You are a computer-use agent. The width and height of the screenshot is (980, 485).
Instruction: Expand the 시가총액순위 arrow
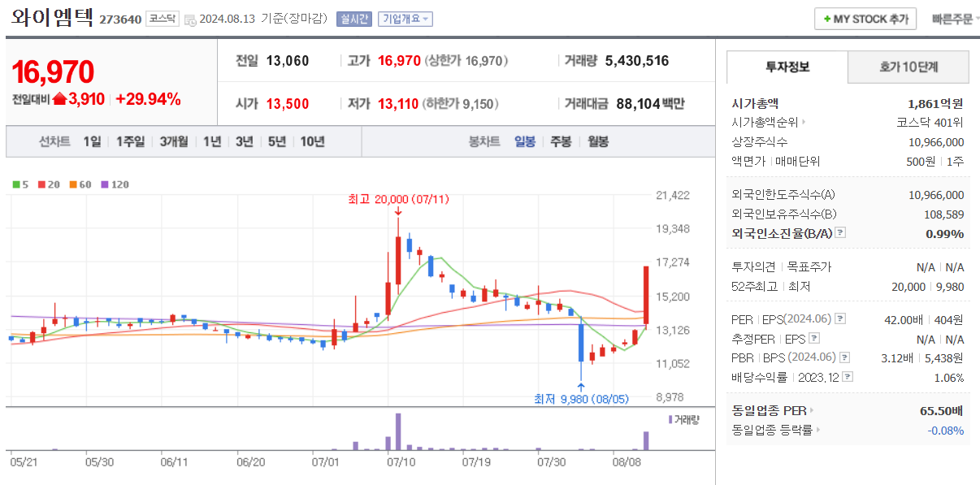804,123
